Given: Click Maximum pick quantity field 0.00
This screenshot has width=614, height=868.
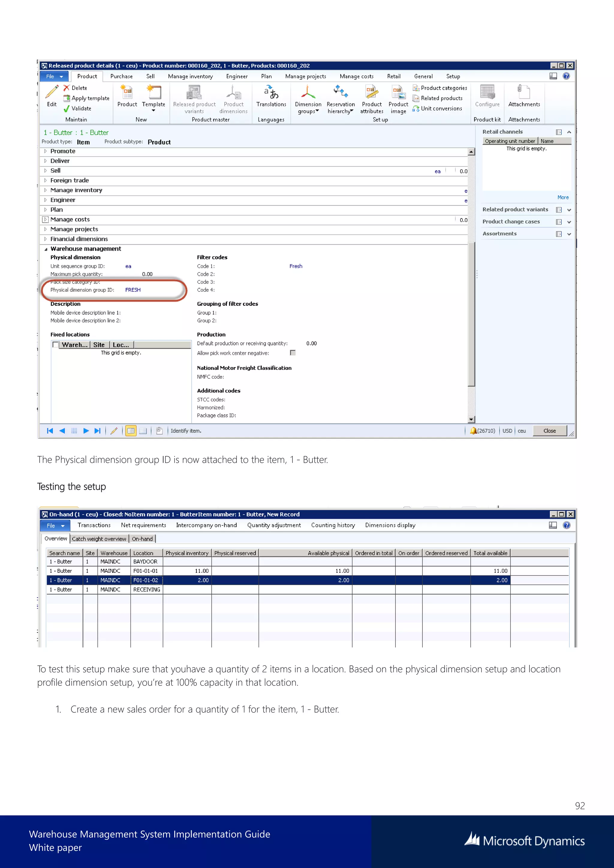Looking at the screenshot, I should [x=147, y=274].
